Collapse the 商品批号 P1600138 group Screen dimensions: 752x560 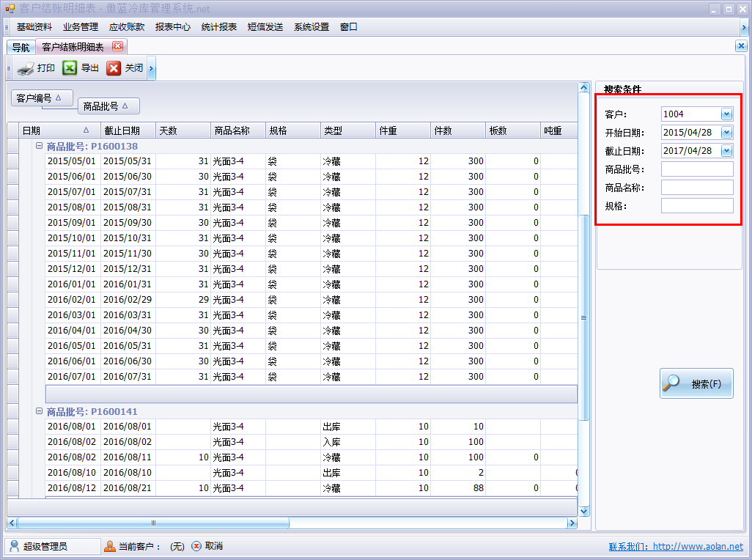[40, 146]
